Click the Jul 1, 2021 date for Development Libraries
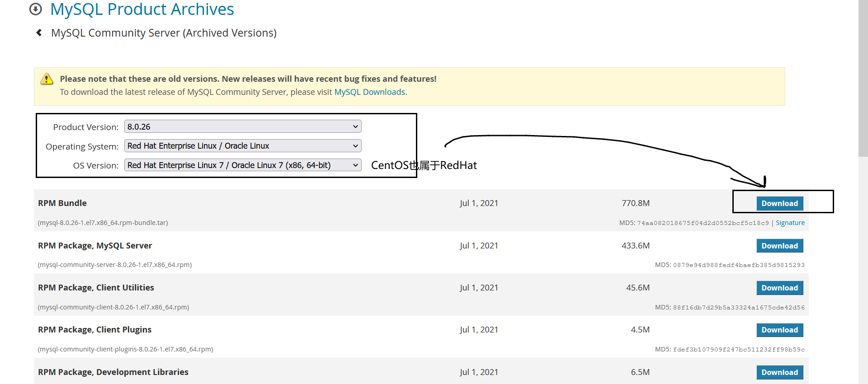 pos(479,372)
